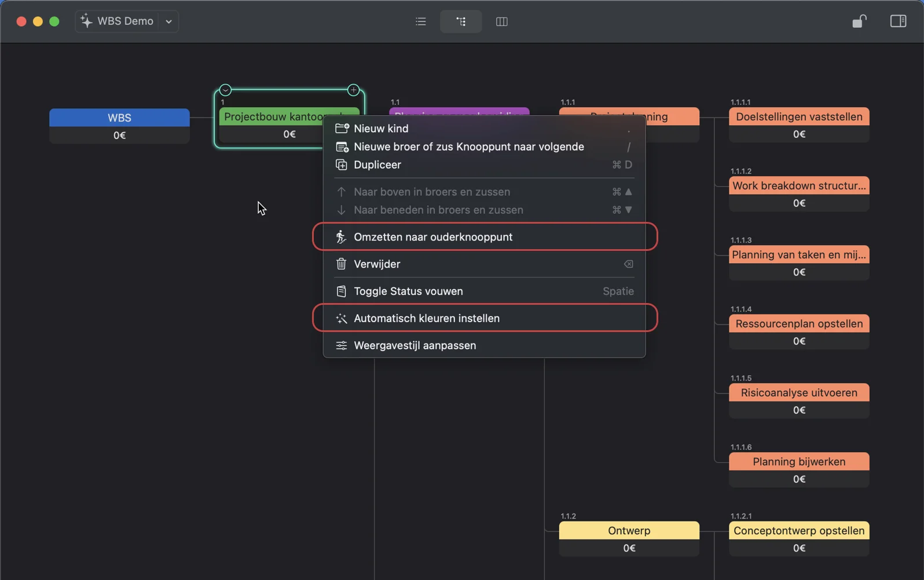Open the WBS Demo document dropdown
The height and width of the screenshot is (580, 924).
168,21
